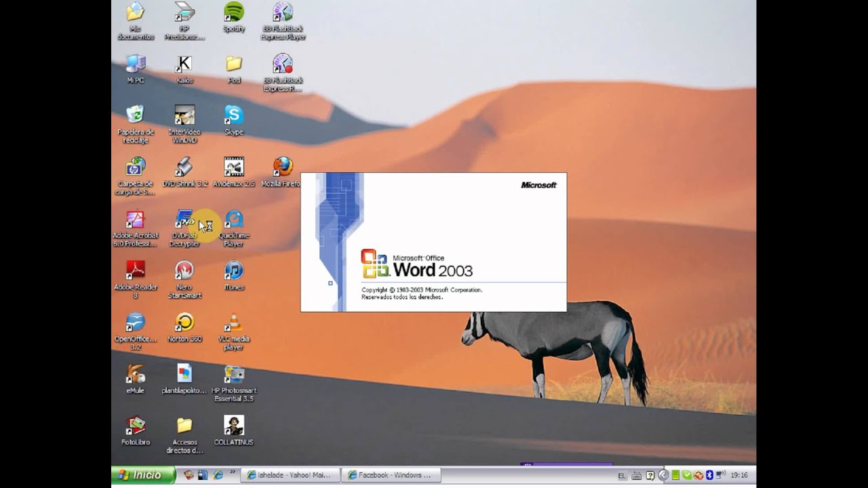The height and width of the screenshot is (488, 868).
Task: Open the plantillapolito file icon
Action: tap(184, 379)
